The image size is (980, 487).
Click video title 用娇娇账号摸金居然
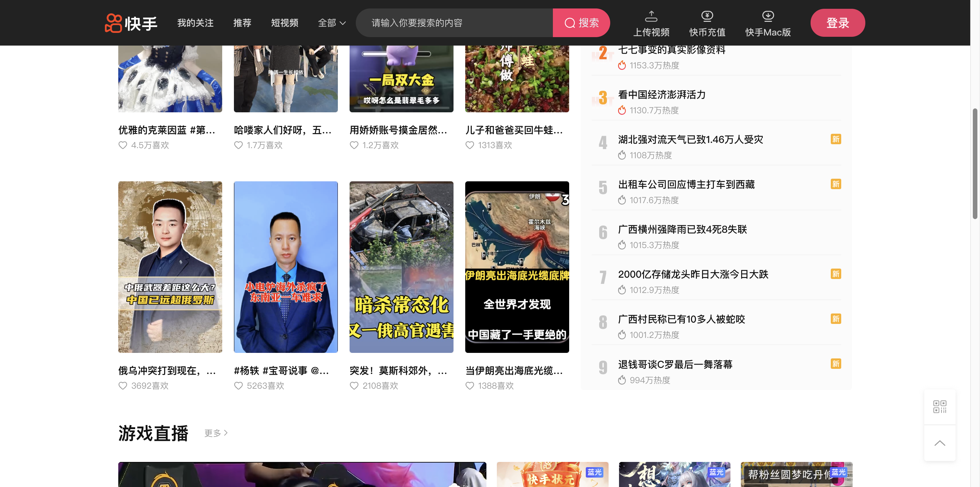click(x=398, y=130)
